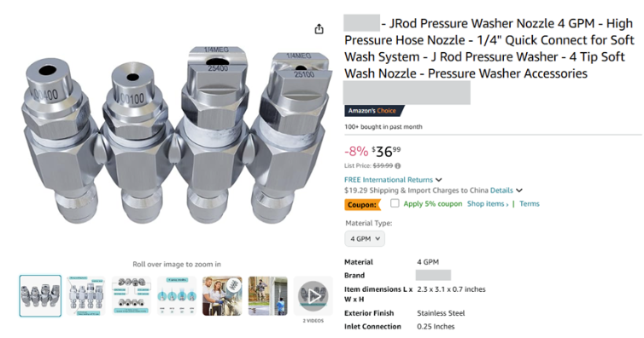Select the fourth spray pattern thumbnail
The width and height of the screenshot is (644, 338).
pyautogui.click(x=177, y=295)
